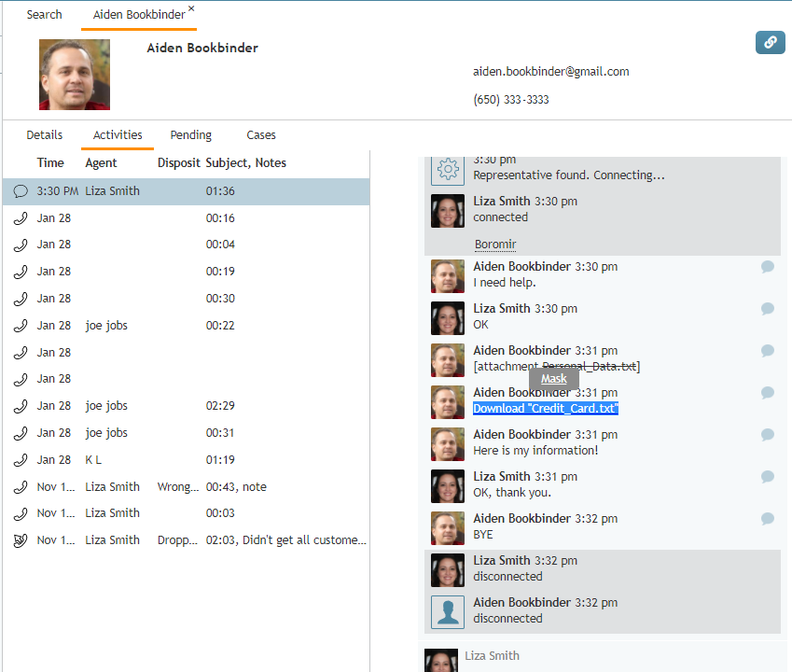Switch to the Activities tab

click(118, 135)
